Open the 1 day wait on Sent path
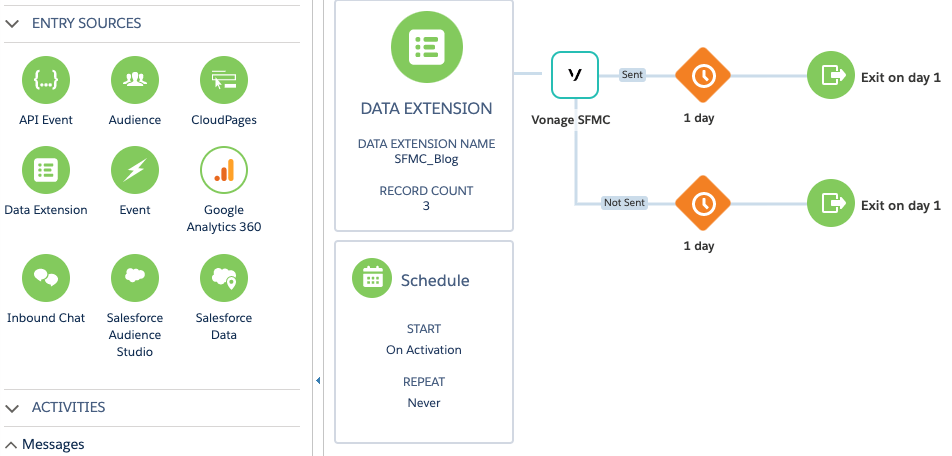This screenshot has width=952, height=456. 703,75
